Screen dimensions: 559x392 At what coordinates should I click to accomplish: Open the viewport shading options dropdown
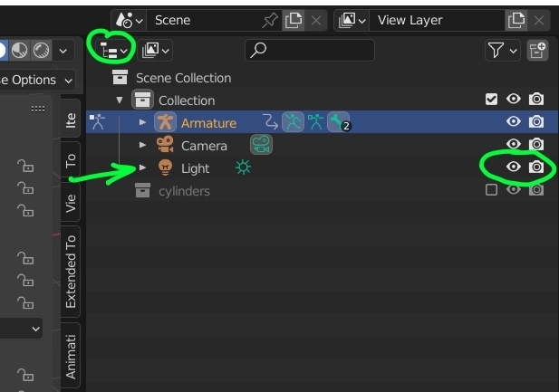[x=63, y=51]
